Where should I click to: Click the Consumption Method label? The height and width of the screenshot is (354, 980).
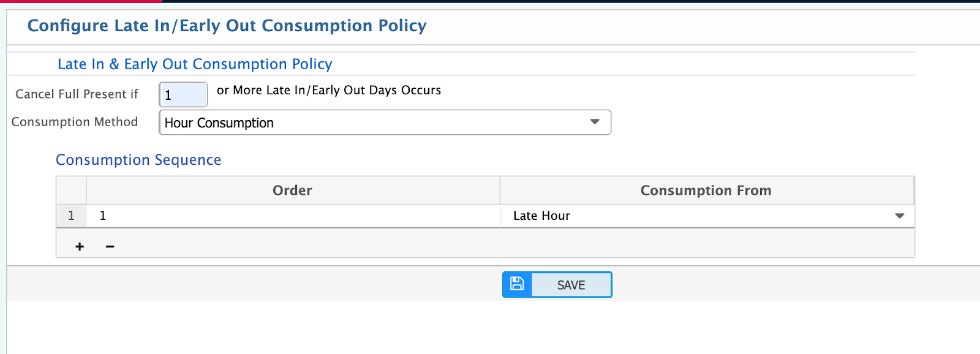pyautogui.click(x=74, y=122)
